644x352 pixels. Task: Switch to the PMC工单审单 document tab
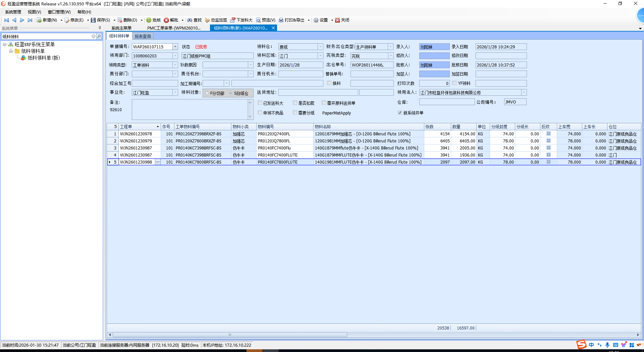[x=174, y=28]
